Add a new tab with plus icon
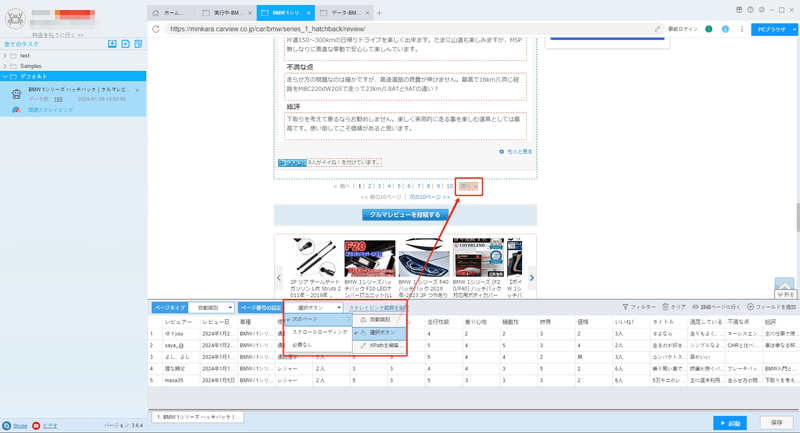The image size is (800, 433). coord(379,13)
